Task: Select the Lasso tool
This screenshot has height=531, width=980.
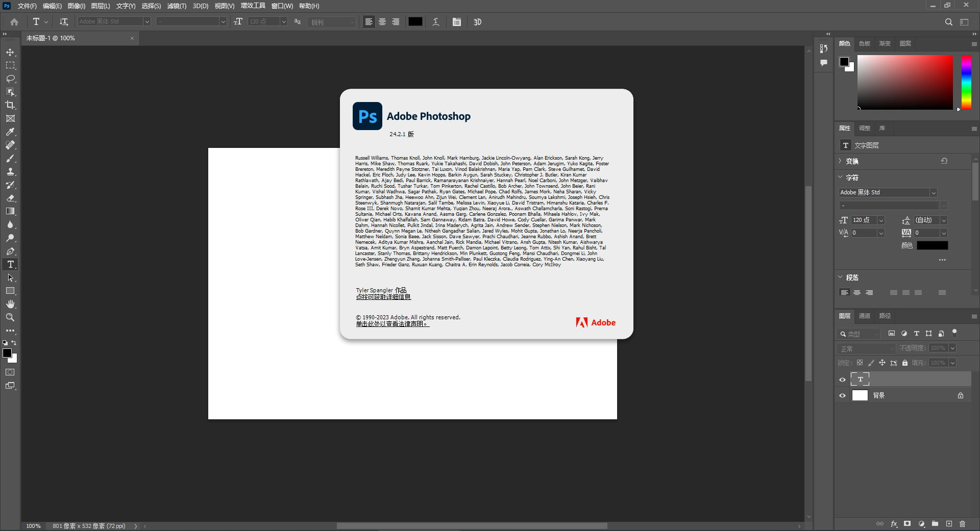Action: click(x=10, y=79)
